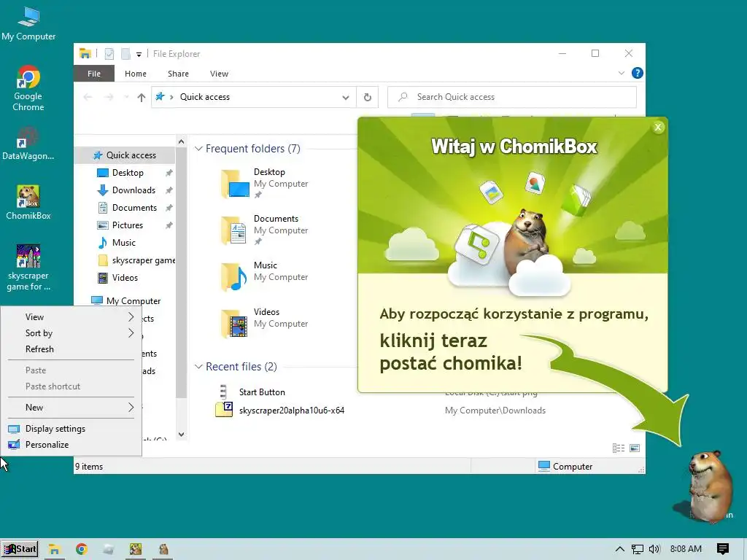This screenshot has width=747, height=560.
Task: Click the New folder quick access toolbar icon
Action: click(x=125, y=54)
